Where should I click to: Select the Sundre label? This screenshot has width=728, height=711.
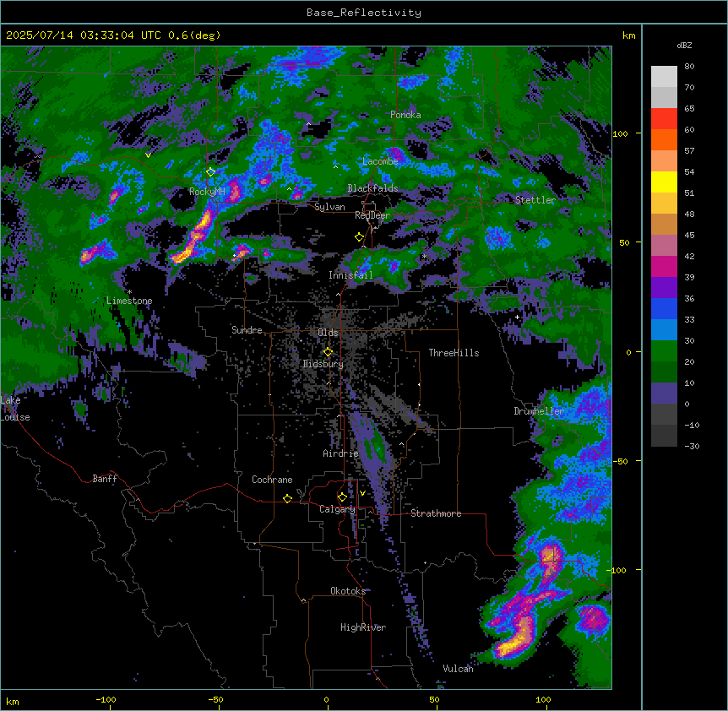[x=247, y=330]
